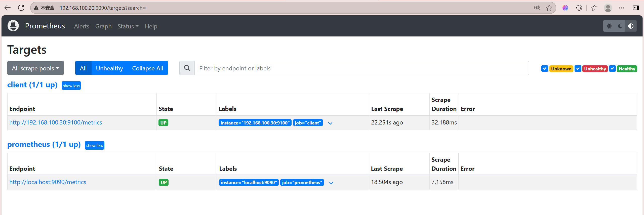Image resolution: width=644 pixels, height=215 pixels.
Task: Collapse prometheus pool with show less
Action: coord(94,145)
